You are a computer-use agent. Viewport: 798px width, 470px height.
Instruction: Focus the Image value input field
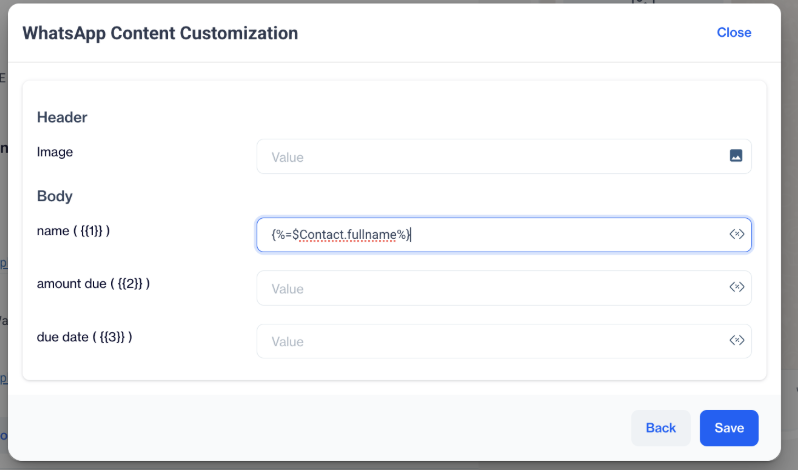490,157
